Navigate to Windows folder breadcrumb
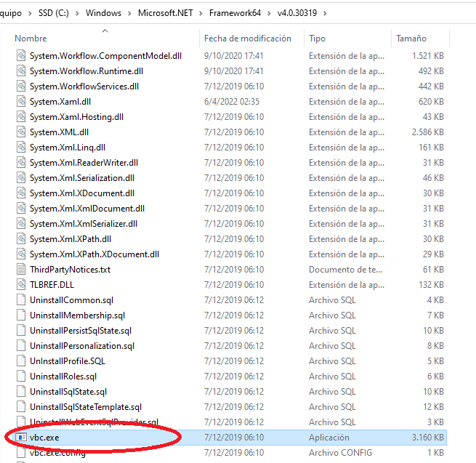This screenshot has width=476, height=463. tap(103, 13)
